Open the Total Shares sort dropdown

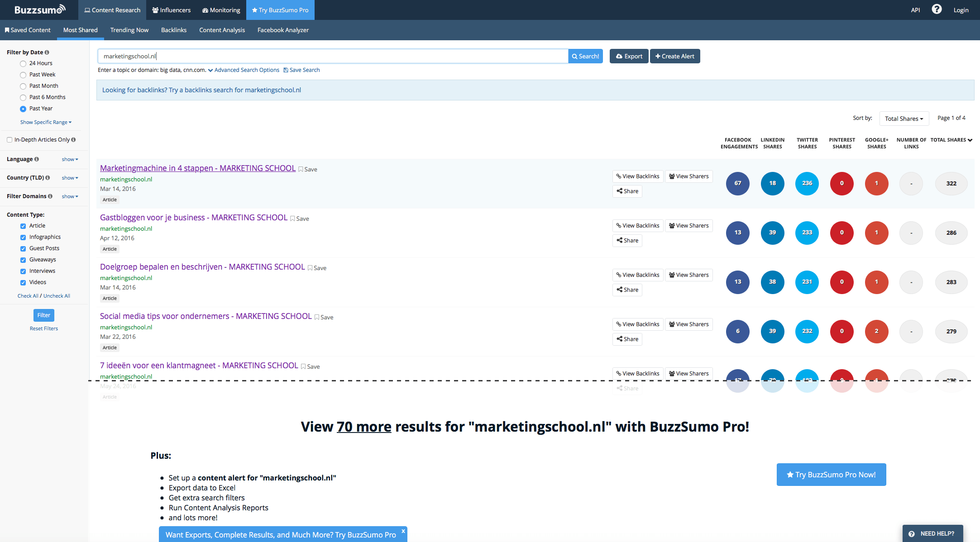coord(904,119)
